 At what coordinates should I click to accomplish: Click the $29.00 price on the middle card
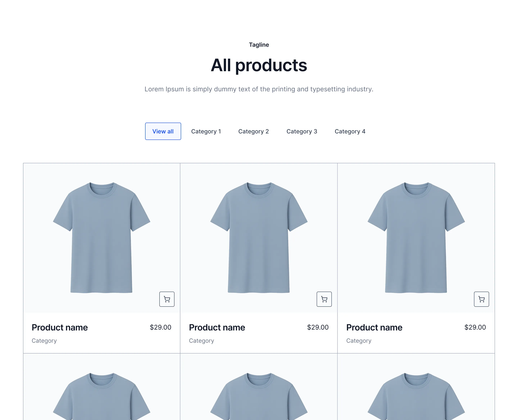318,327
